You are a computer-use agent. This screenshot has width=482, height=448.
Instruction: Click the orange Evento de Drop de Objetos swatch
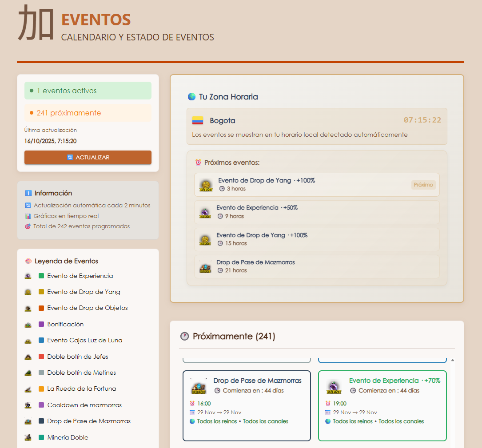tap(41, 308)
